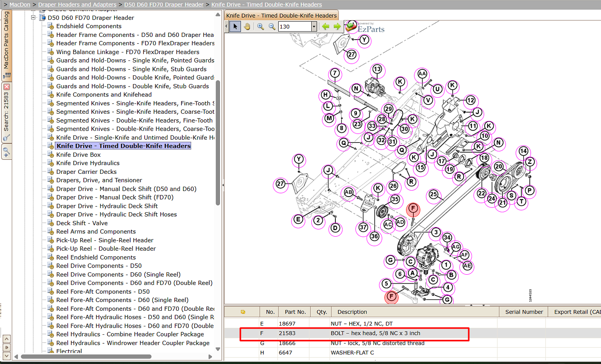Open Pick-Up Reel - Double-Reel Header

click(106, 249)
